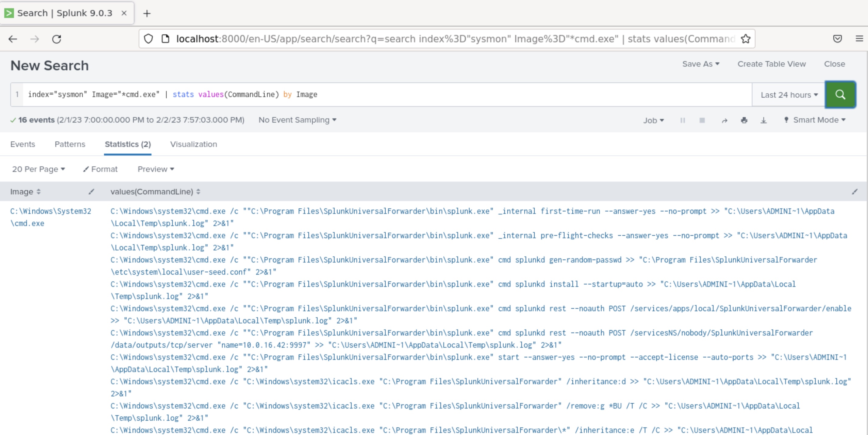Open the Preview dropdown
The width and height of the screenshot is (868, 435).
coord(156,169)
